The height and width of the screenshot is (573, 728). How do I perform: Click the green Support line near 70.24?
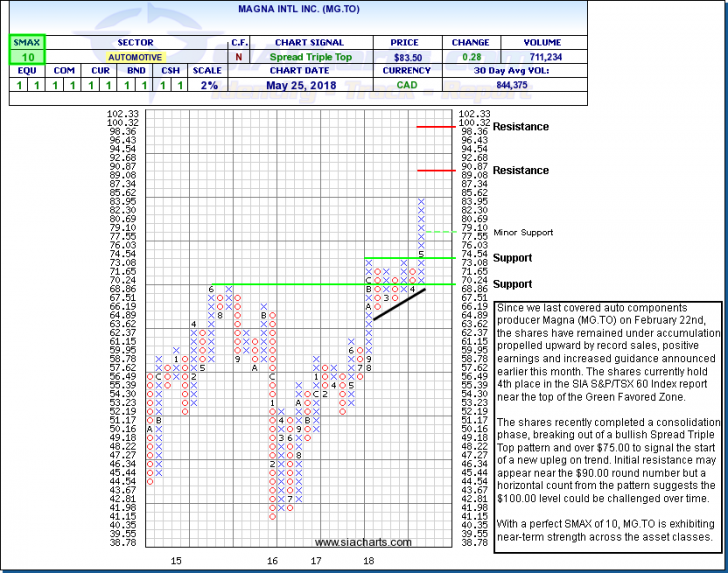(x=350, y=284)
